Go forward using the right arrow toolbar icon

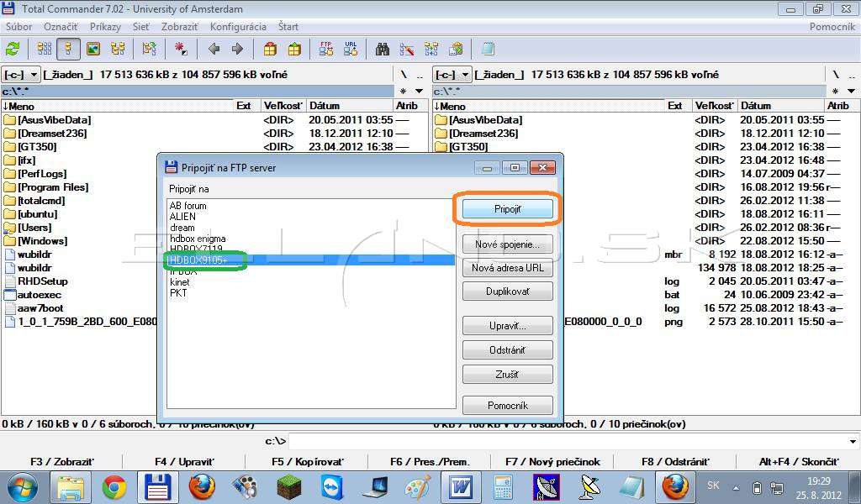click(237, 50)
